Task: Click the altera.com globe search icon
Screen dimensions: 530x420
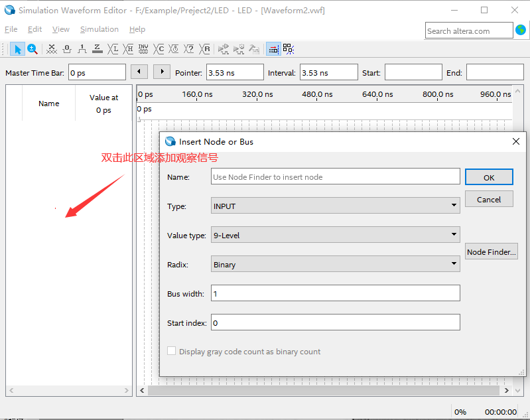Action: (x=521, y=30)
